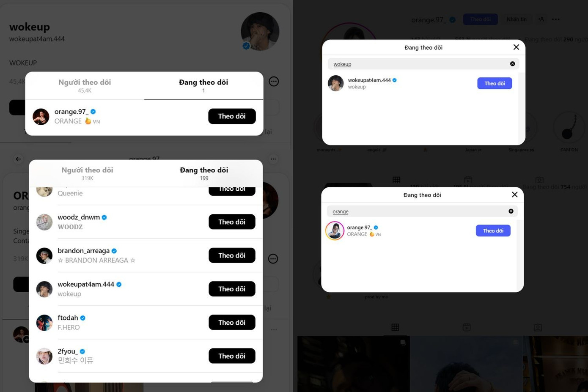Click the blue Theo dõi button beside wokeupat4am.444
Image resolution: width=588 pixels, height=392 pixels.
point(495,83)
